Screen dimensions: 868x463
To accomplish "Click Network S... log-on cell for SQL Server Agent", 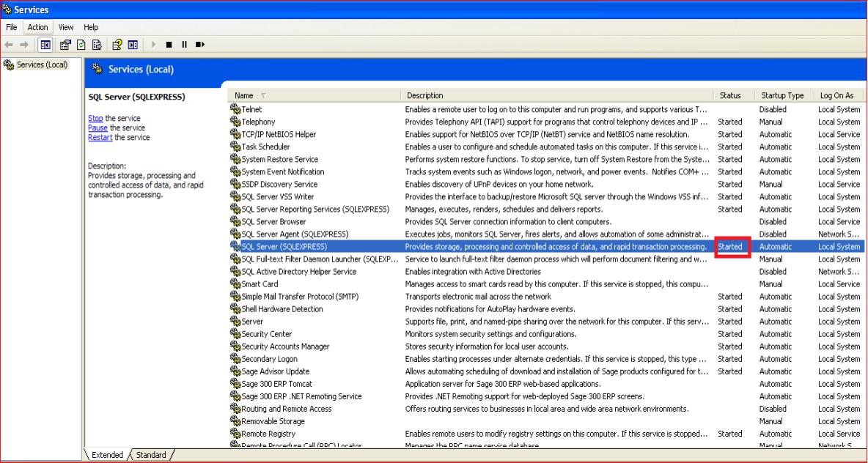I will tap(839, 234).
